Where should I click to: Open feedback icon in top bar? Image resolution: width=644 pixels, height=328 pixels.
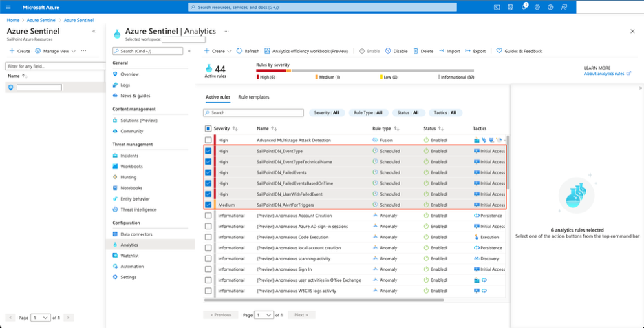tap(564, 7)
